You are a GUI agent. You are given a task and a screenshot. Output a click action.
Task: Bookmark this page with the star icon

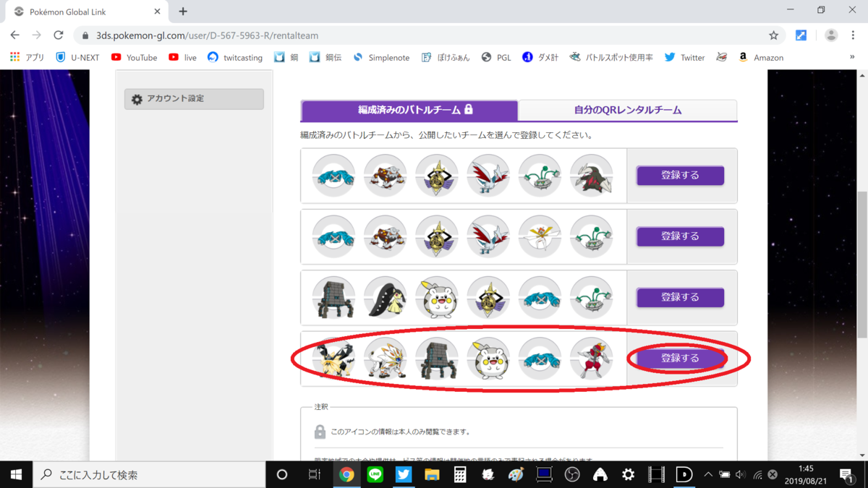(773, 35)
